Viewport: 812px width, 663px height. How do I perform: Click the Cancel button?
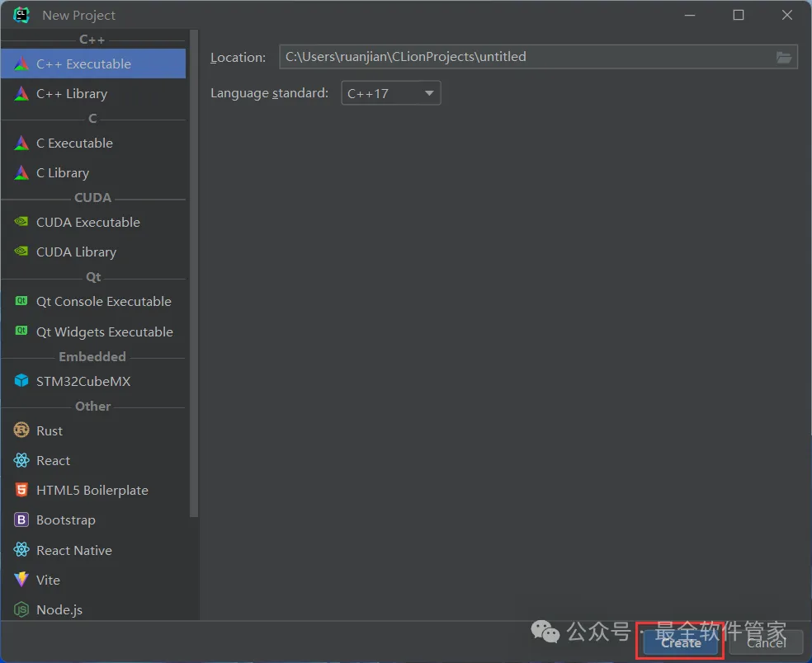click(x=766, y=642)
